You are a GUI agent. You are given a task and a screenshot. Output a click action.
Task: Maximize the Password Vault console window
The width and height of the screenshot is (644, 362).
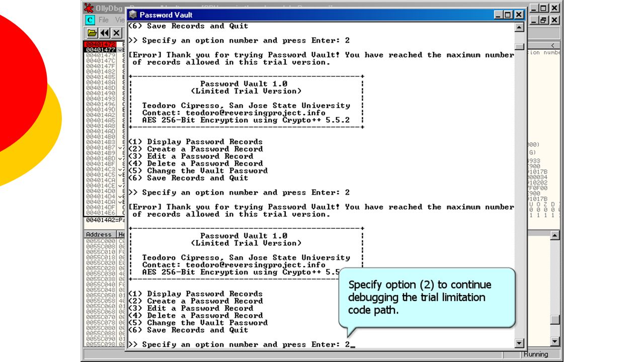tap(508, 15)
